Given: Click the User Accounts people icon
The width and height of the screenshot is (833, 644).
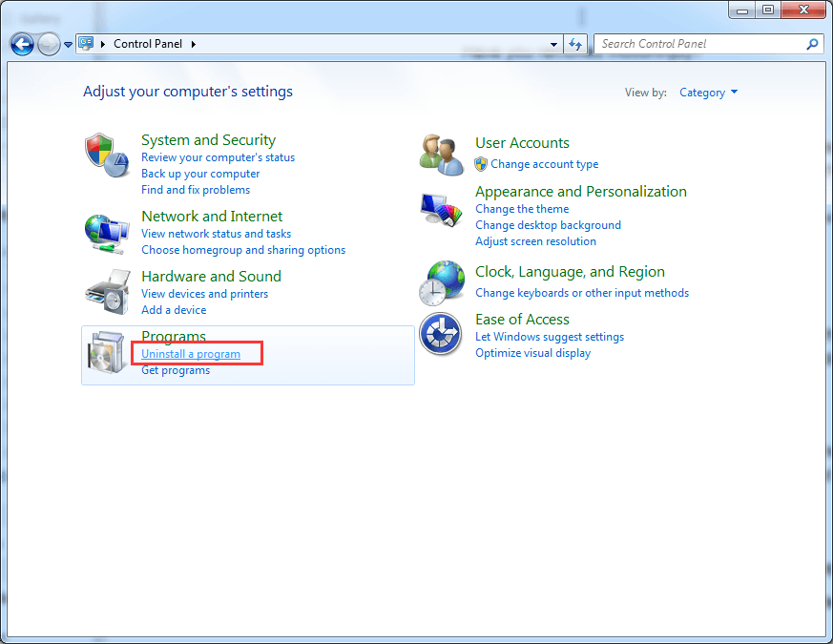Looking at the screenshot, I should pyautogui.click(x=441, y=156).
